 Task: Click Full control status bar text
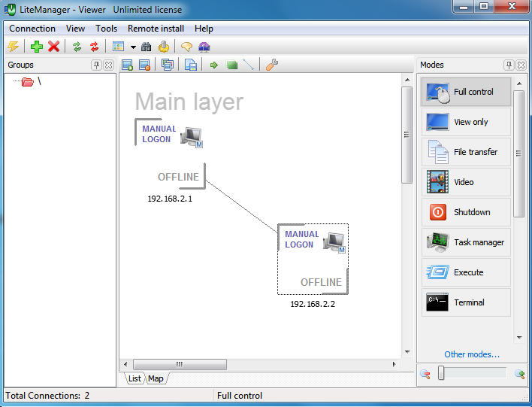coord(240,396)
